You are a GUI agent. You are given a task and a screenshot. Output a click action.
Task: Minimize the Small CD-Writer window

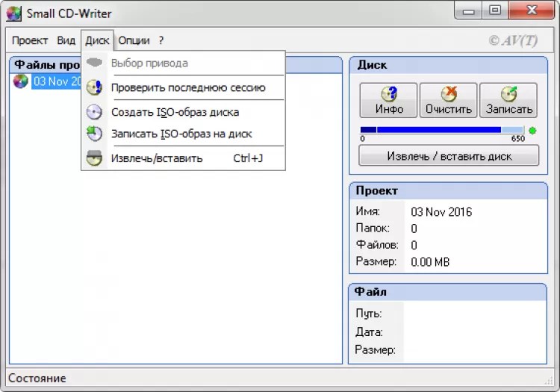468,10
